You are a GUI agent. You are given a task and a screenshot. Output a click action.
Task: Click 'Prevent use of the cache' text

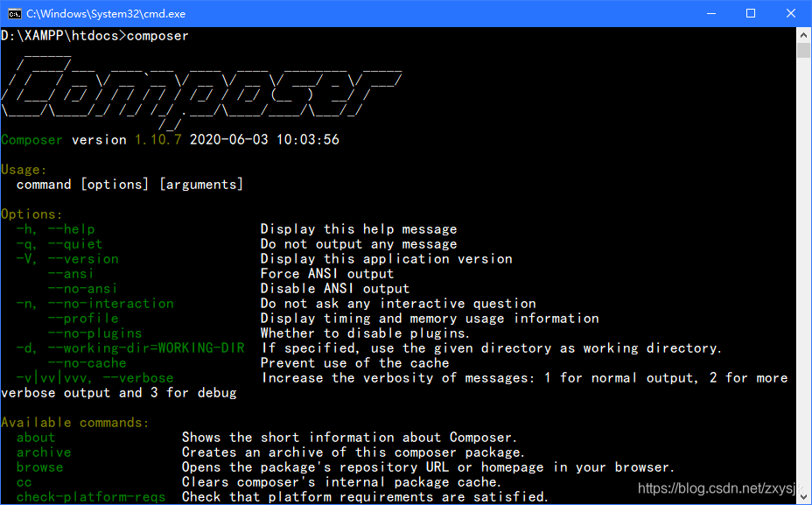tap(354, 363)
